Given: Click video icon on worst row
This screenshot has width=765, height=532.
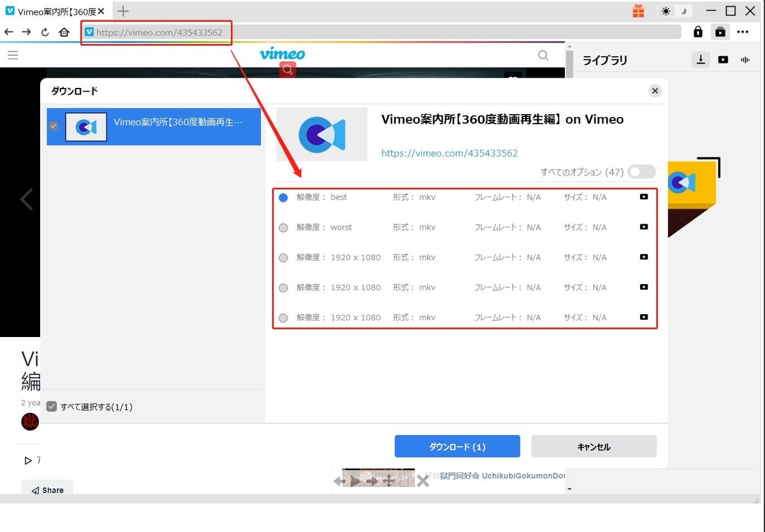Looking at the screenshot, I should click(x=644, y=227).
